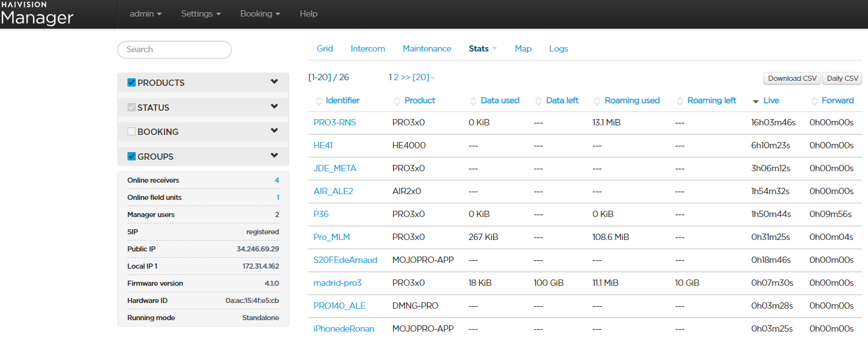
Task: Click sort icon beside Data left column
Action: click(x=539, y=101)
